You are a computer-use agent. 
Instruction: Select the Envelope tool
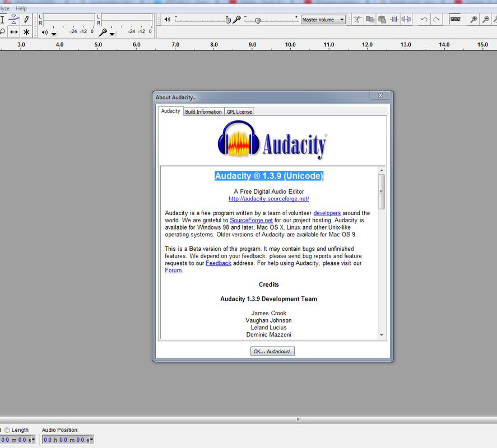coord(13,20)
